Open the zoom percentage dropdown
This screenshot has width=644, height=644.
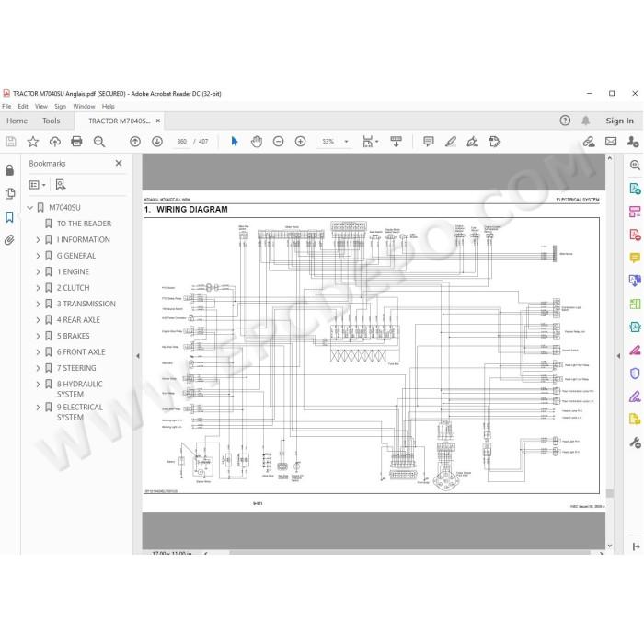point(346,142)
